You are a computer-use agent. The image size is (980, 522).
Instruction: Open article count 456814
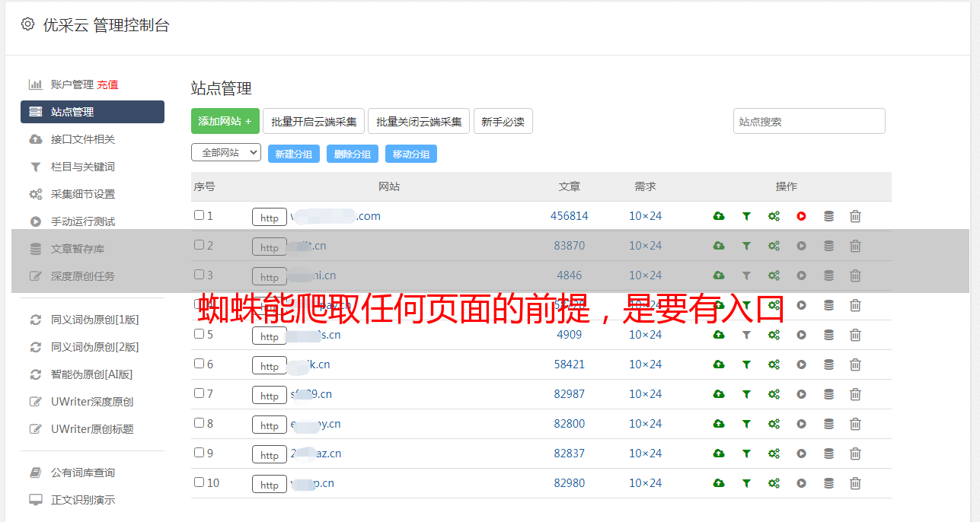pos(570,216)
